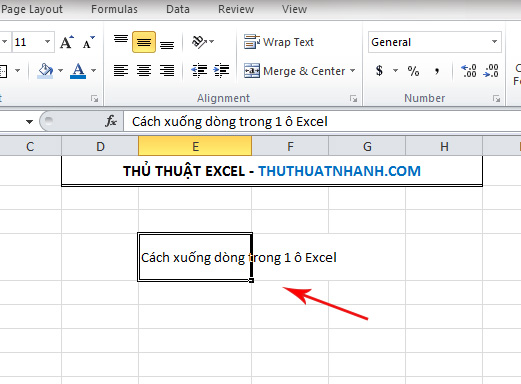Toggle Middle Align vertical alignment
The width and height of the screenshot is (521, 384).
144,42
